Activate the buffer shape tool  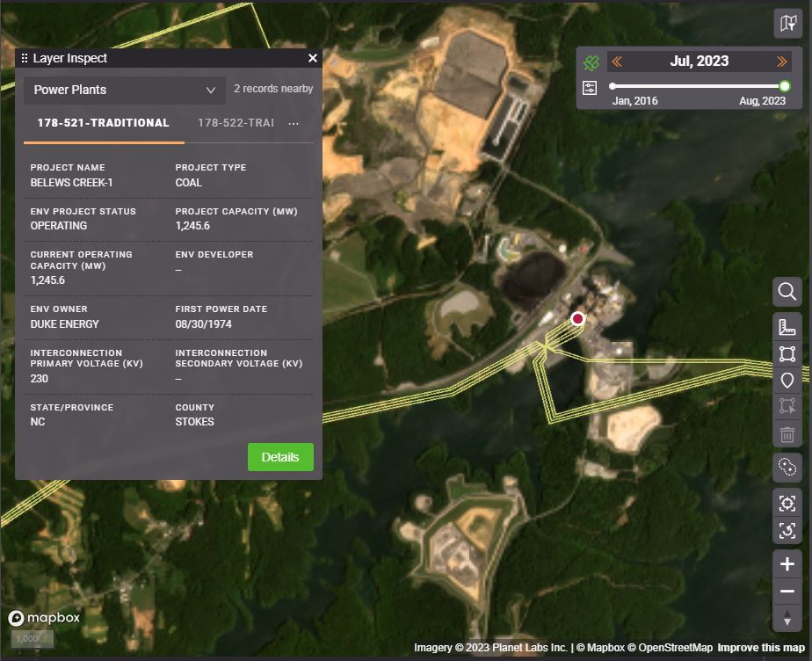[x=787, y=467]
